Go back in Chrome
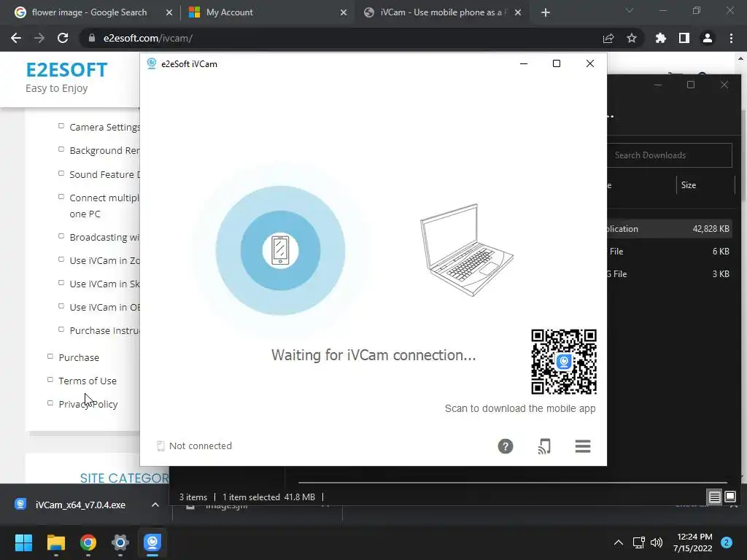 [x=16, y=38]
